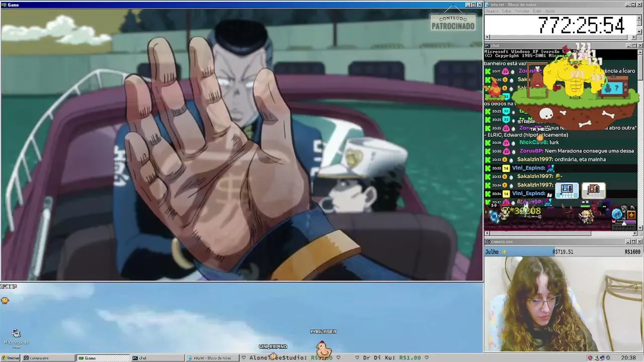644x362 pixels.
Task: Click the username NickCB98 in chat
Action: click(x=533, y=142)
